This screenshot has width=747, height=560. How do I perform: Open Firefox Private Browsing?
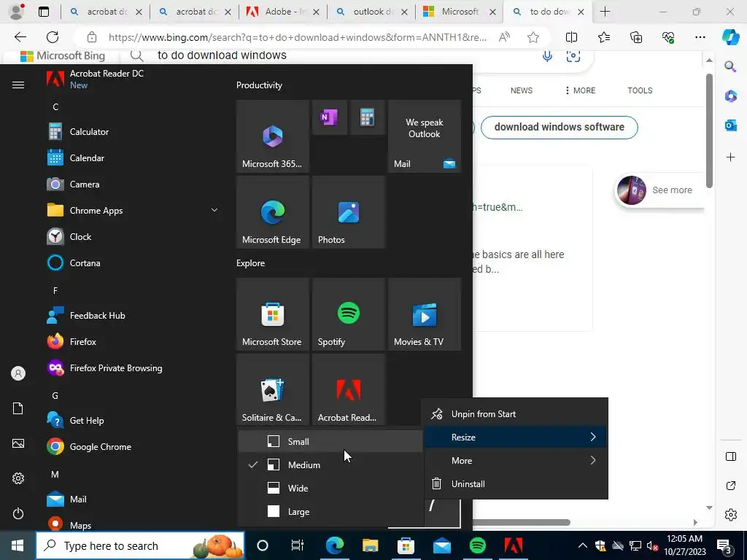[133, 368]
